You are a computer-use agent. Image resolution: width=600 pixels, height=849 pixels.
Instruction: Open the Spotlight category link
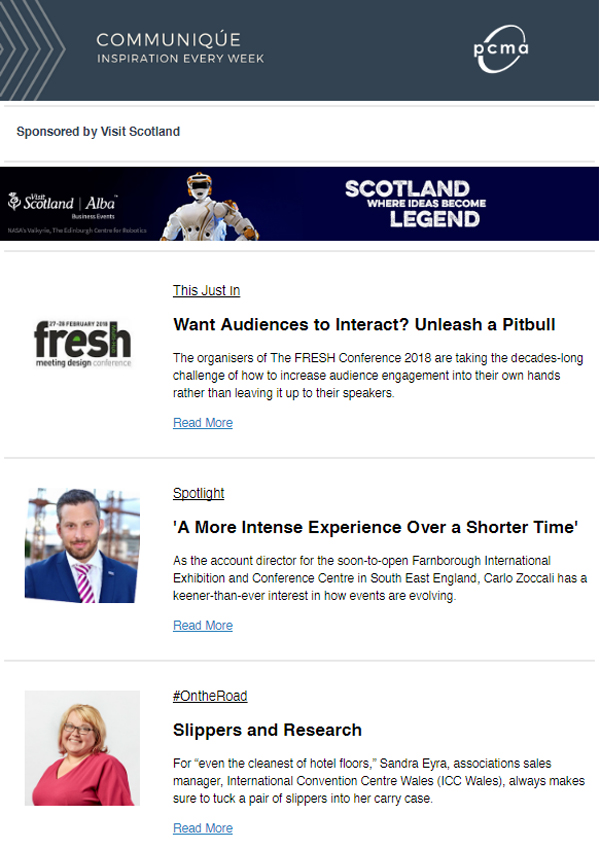point(198,493)
